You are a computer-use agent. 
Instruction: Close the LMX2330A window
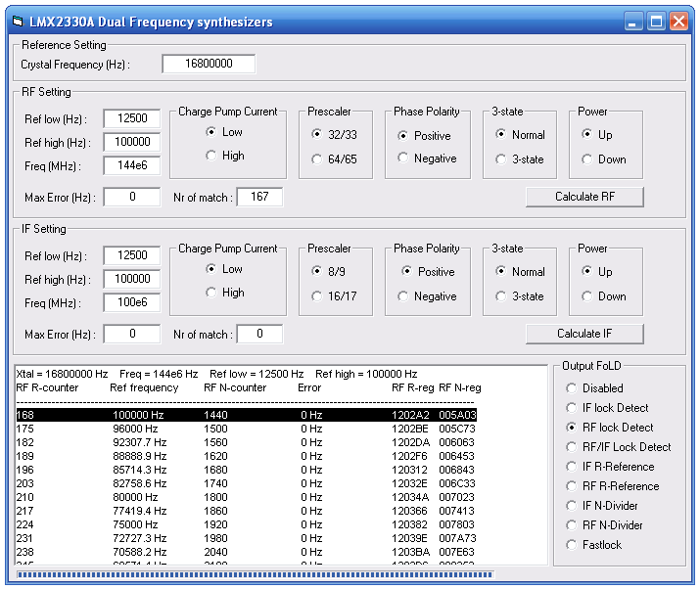coord(679,22)
